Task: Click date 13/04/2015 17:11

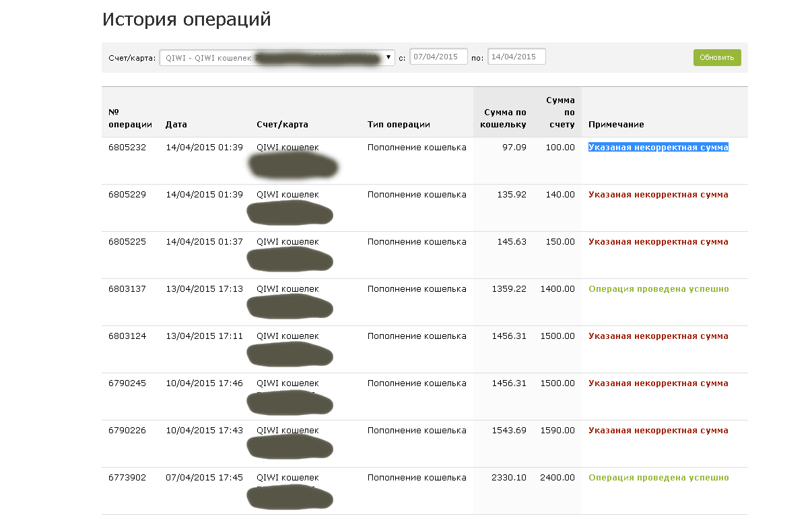Action: [204, 336]
